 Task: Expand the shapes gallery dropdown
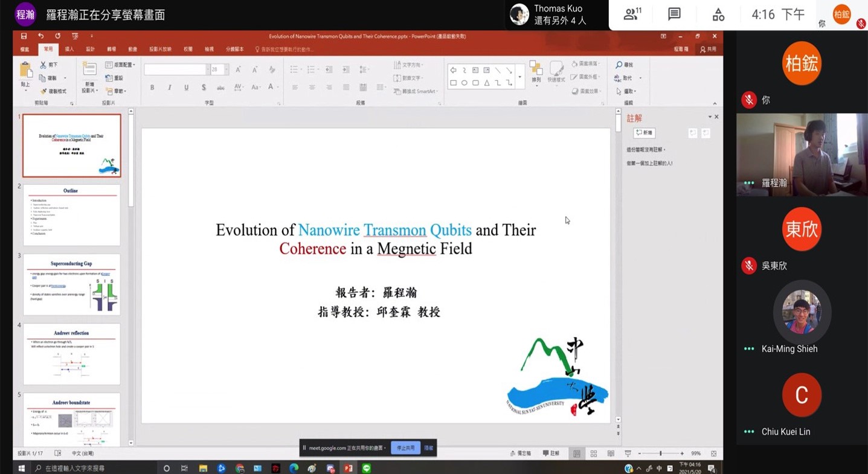coord(519,77)
